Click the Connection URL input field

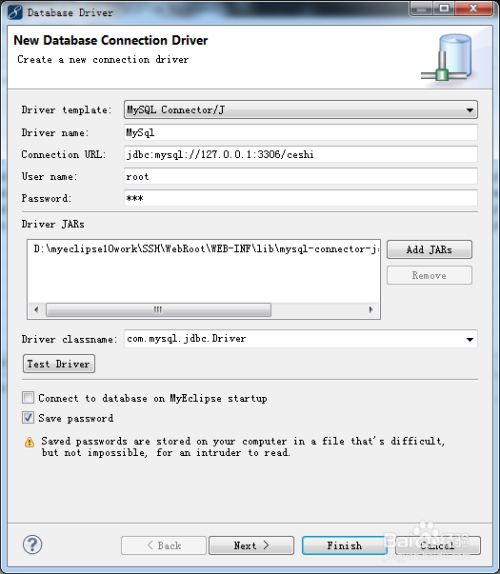click(301, 154)
